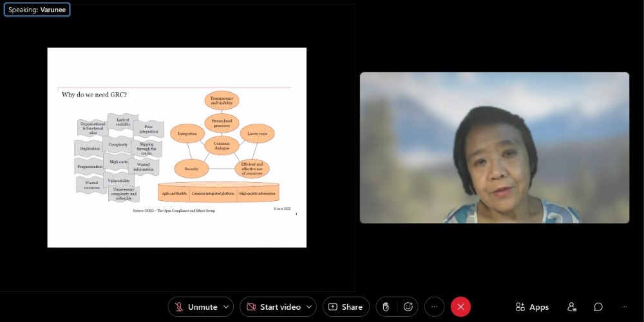The image size is (644, 322).
Task: Click the share screen arrow icon
Action: coord(332,307)
